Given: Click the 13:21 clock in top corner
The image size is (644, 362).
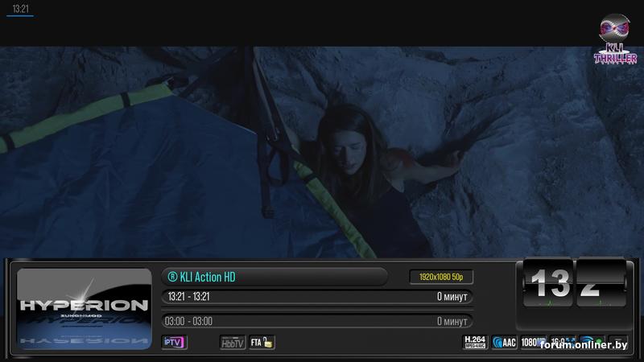Looking at the screenshot, I should 21,9.
